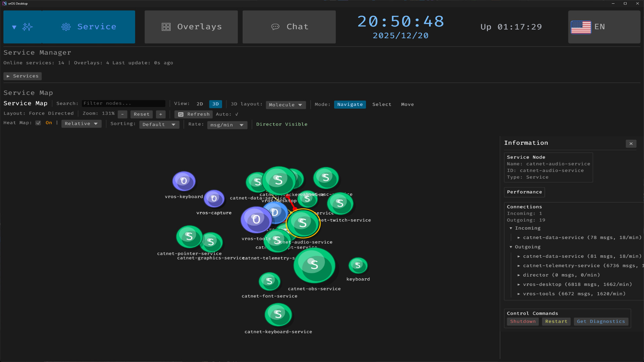Click the catnet-pointer-service node
644x362 pixels.
click(189, 236)
